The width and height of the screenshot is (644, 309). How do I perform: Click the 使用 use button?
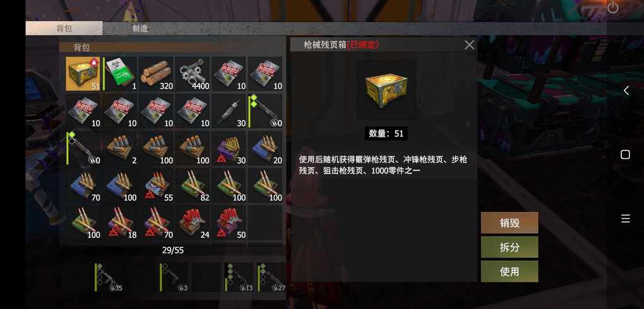(x=510, y=271)
